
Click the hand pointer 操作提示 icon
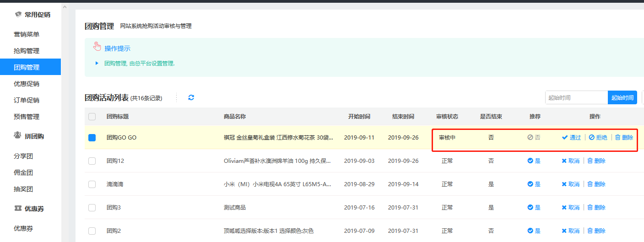coord(97,47)
